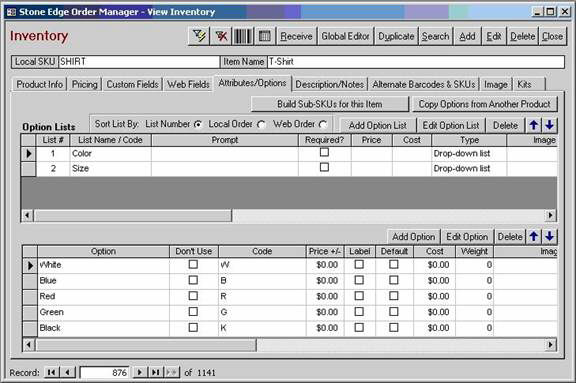The width and height of the screenshot is (576, 383).
Task: Open the Global Editor
Action: point(345,36)
